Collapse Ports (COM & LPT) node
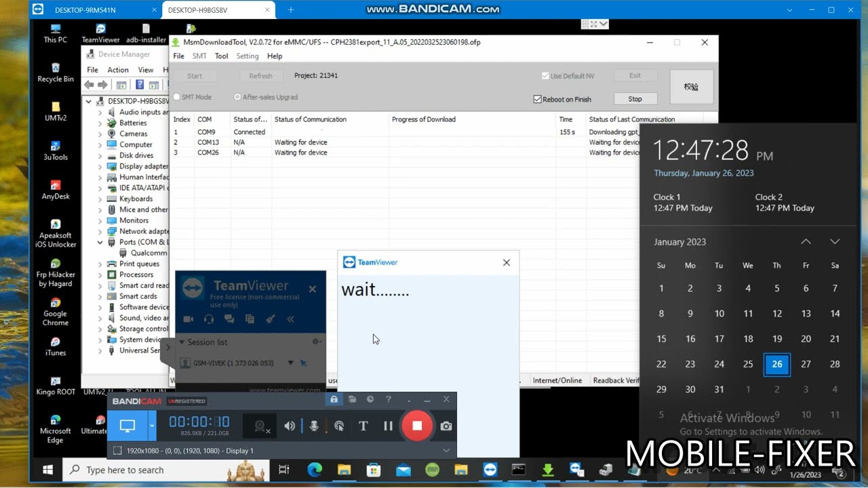 100,242
